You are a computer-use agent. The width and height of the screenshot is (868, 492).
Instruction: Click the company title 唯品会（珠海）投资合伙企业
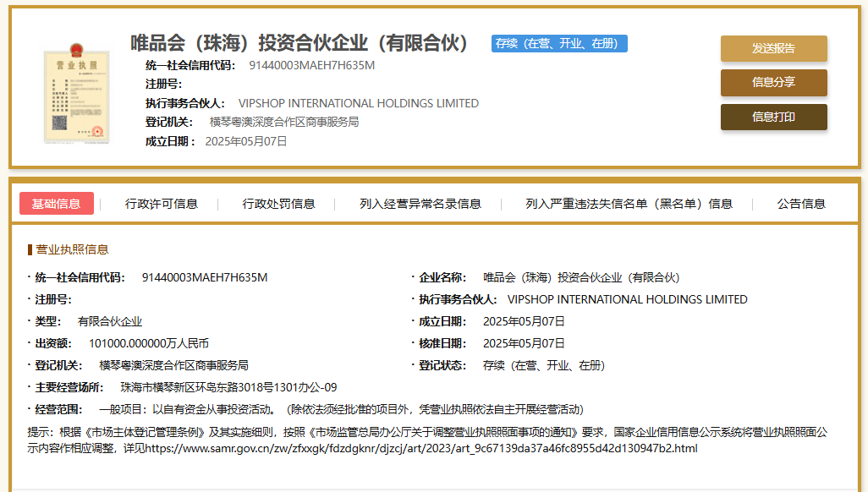point(299,42)
